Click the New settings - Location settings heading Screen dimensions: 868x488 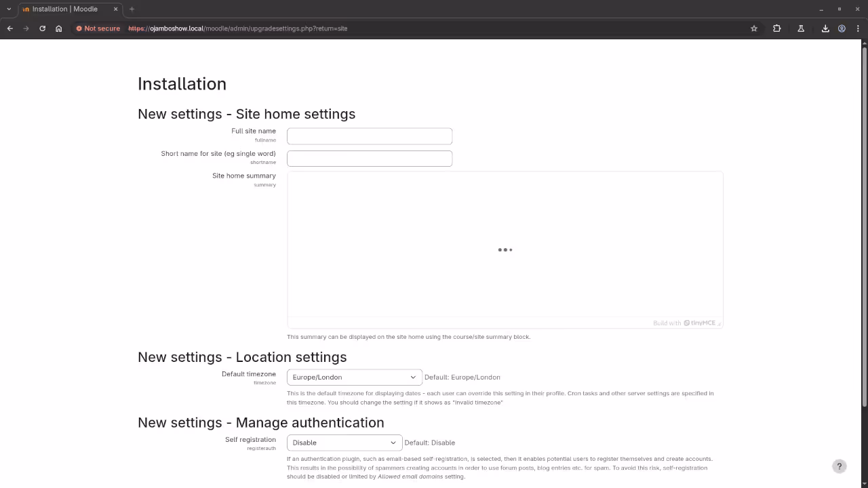tap(242, 357)
